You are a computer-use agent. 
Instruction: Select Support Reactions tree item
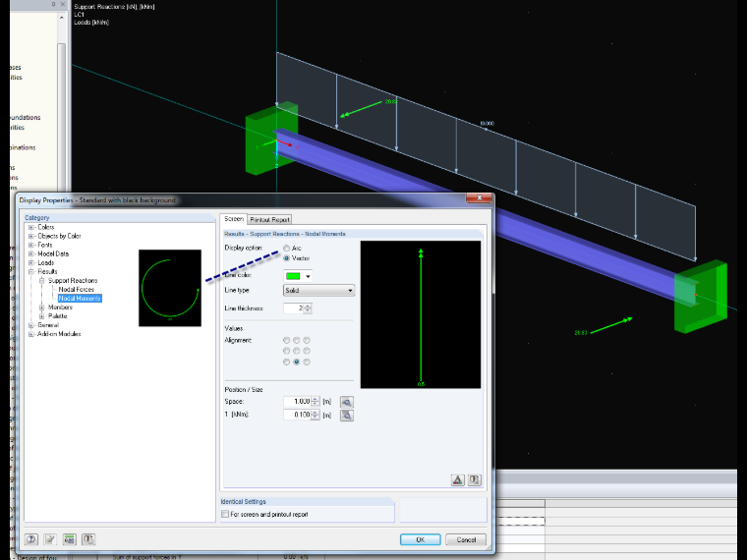click(73, 280)
